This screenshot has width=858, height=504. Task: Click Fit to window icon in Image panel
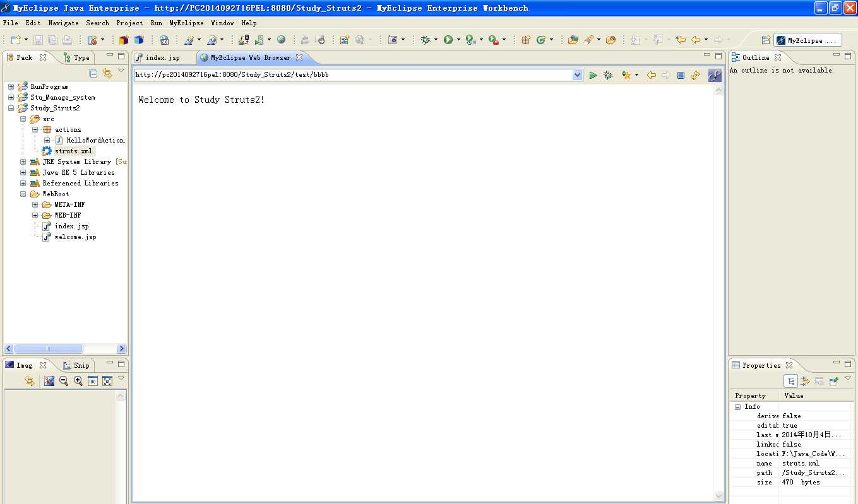[107, 381]
